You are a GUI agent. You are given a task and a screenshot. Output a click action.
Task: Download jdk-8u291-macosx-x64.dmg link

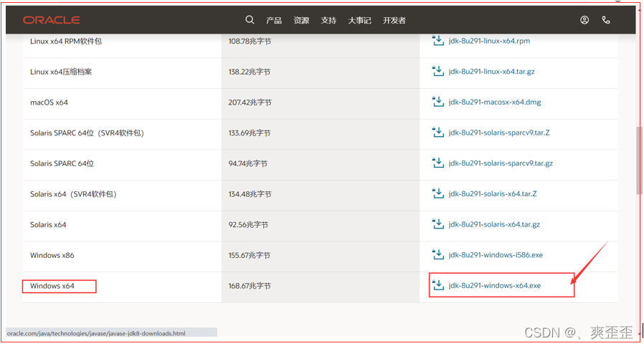pyautogui.click(x=495, y=102)
